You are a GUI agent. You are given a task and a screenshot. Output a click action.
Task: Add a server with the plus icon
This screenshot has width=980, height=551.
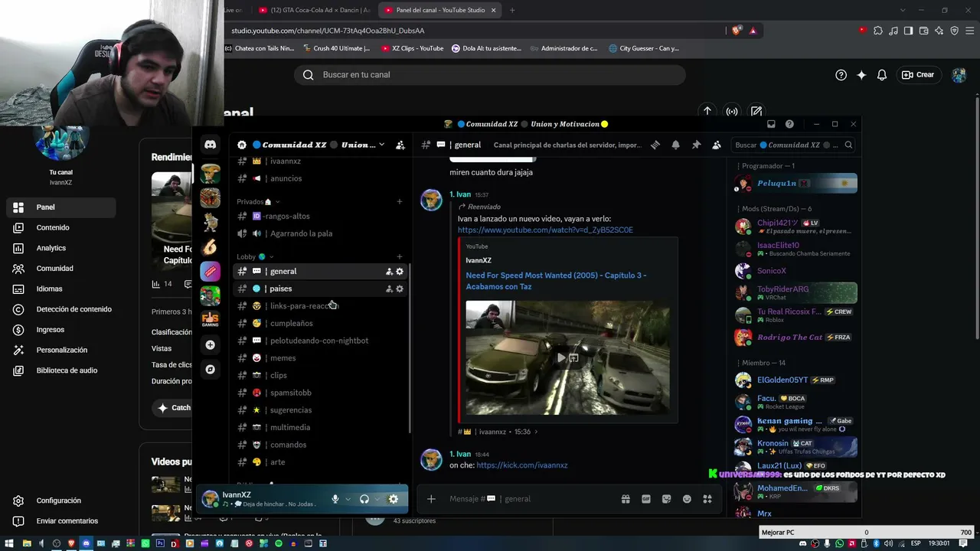tap(210, 345)
